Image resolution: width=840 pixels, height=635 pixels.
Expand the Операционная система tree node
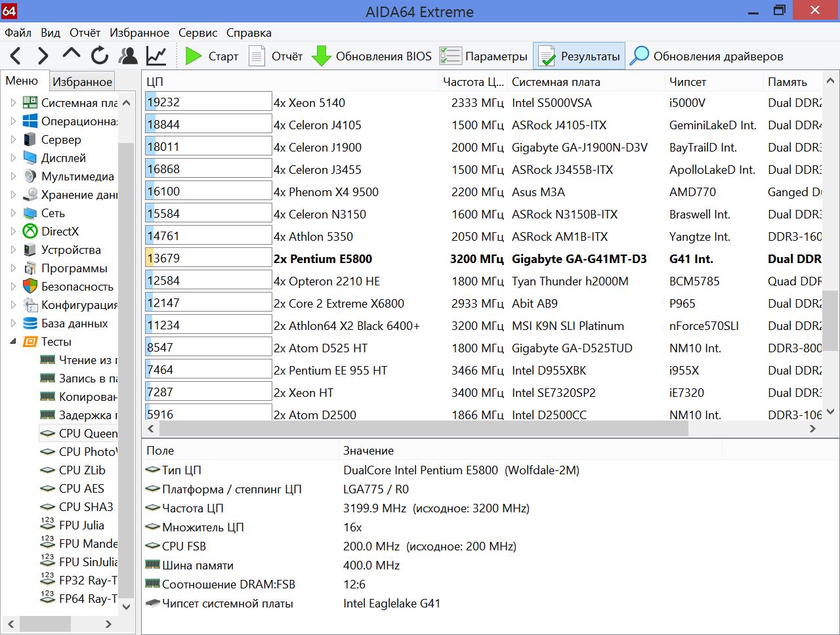(13, 121)
